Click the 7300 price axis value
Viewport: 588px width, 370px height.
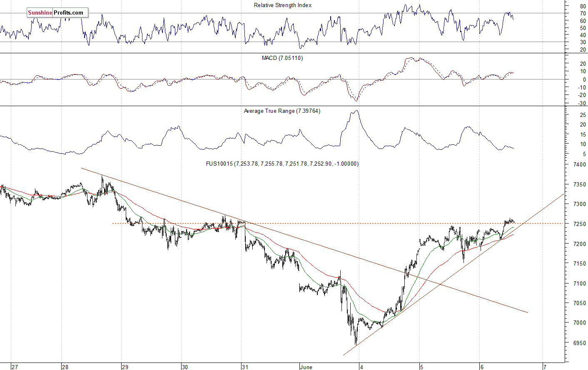[x=580, y=204]
